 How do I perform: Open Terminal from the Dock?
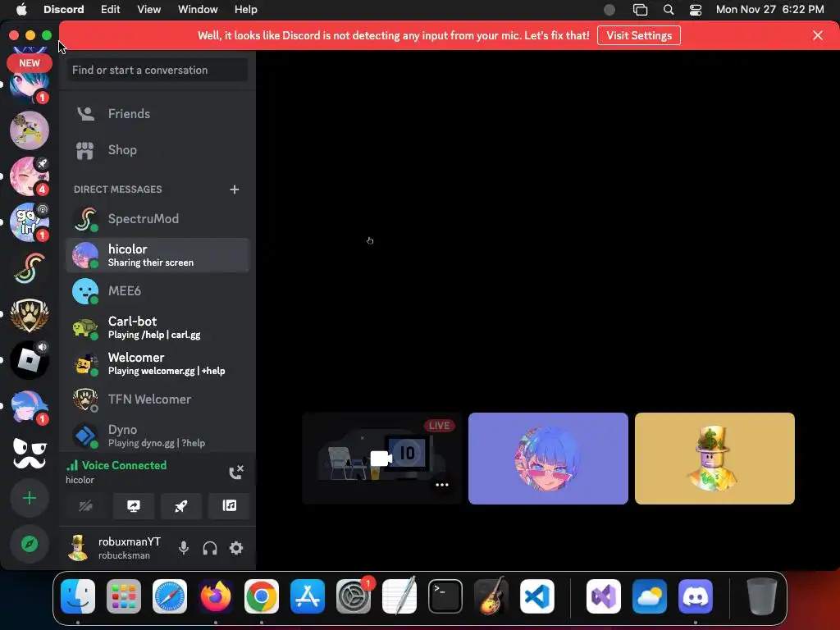point(445,596)
